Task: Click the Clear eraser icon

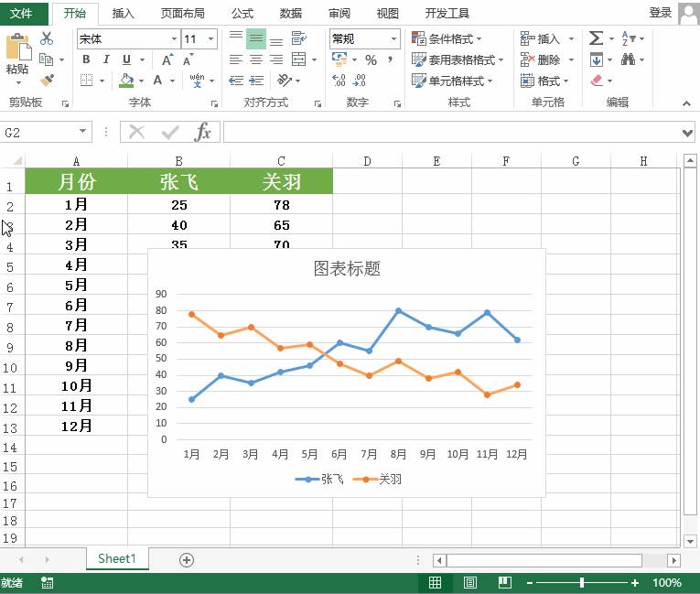Action: (597, 81)
